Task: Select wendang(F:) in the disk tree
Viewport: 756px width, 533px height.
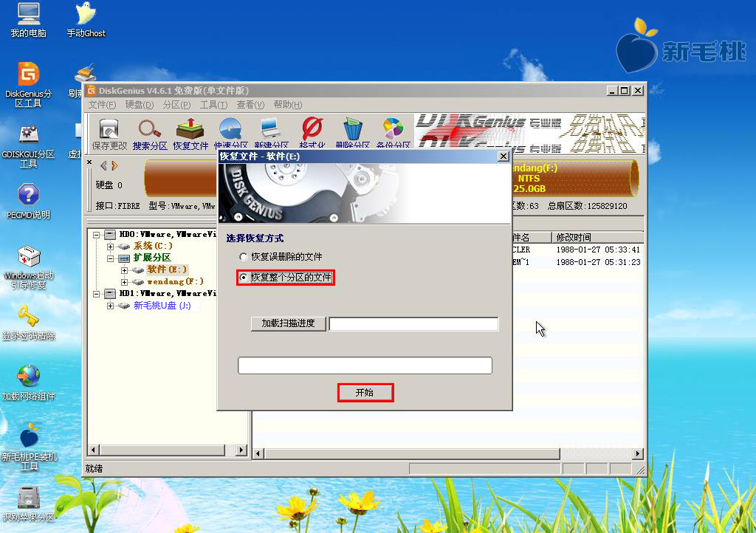Action: (x=176, y=281)
